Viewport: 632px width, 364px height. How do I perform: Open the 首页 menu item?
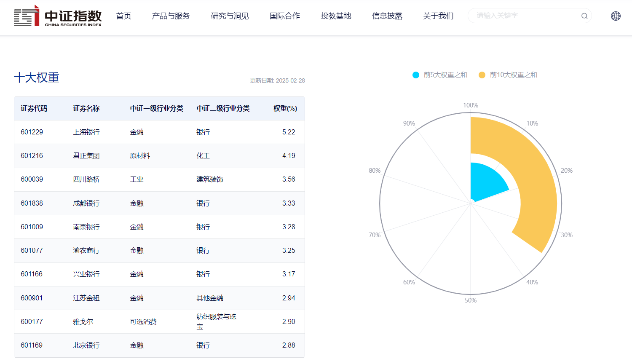(x=123, y=16)
